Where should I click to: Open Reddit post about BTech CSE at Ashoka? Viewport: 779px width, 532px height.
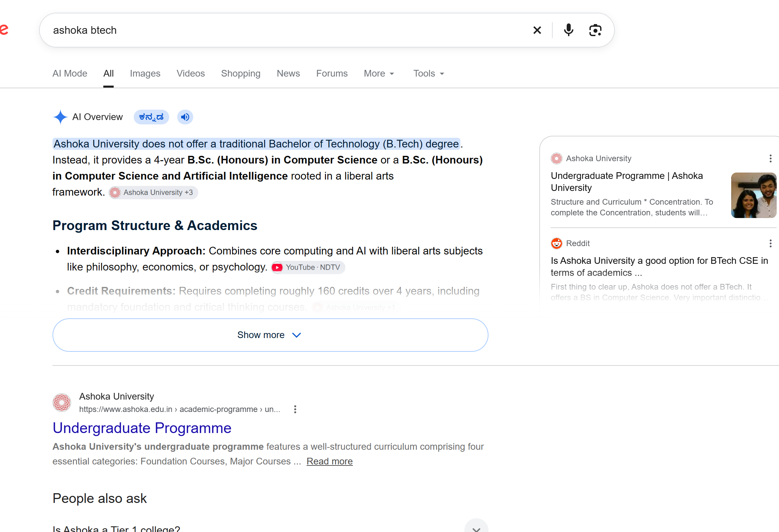(x=659, y=267)
